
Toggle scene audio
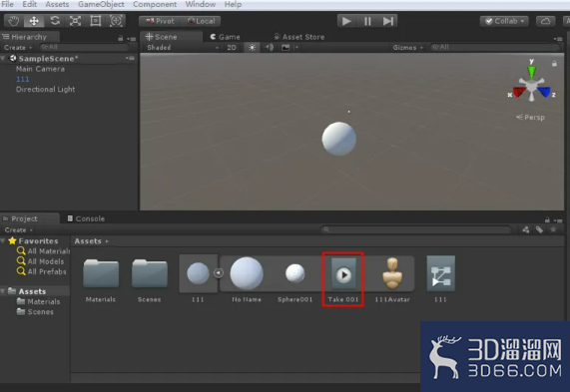coord(269,47)
